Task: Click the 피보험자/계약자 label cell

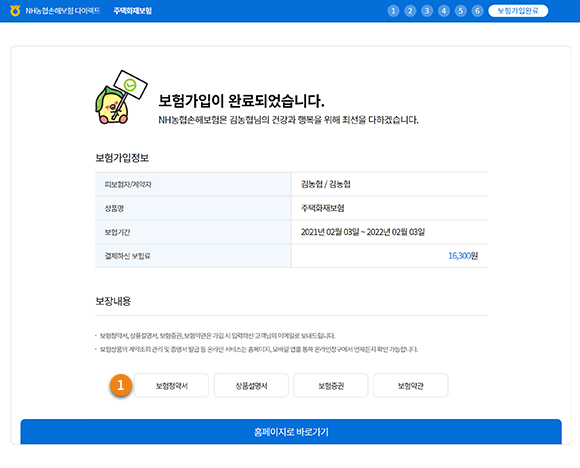Action: pos(193,184)
